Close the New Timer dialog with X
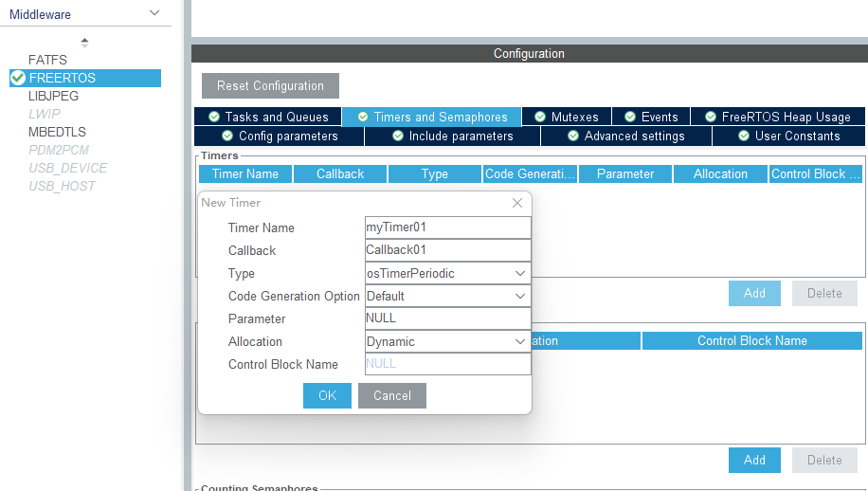The width and height of the screenshot is (868, 491). (517, 203)
